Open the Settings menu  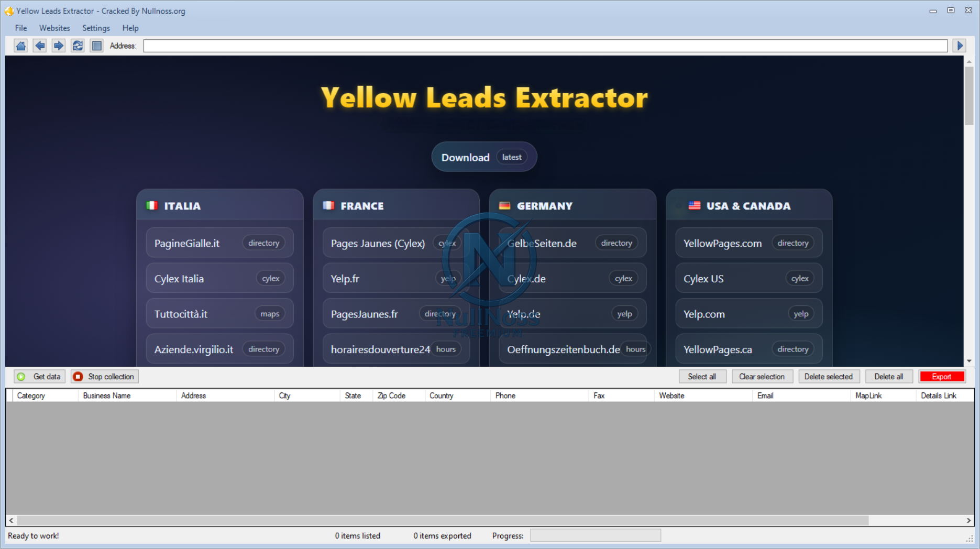[96, 28]
